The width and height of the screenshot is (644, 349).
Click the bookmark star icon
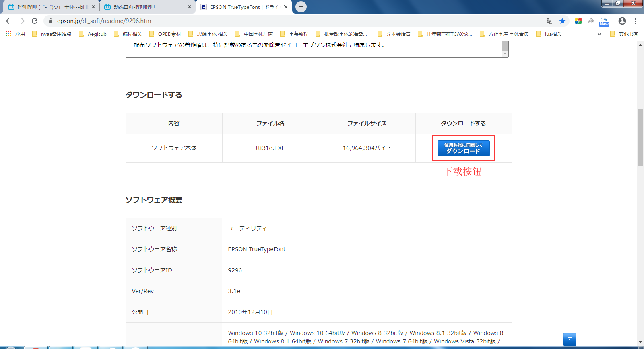coord(562,21)
